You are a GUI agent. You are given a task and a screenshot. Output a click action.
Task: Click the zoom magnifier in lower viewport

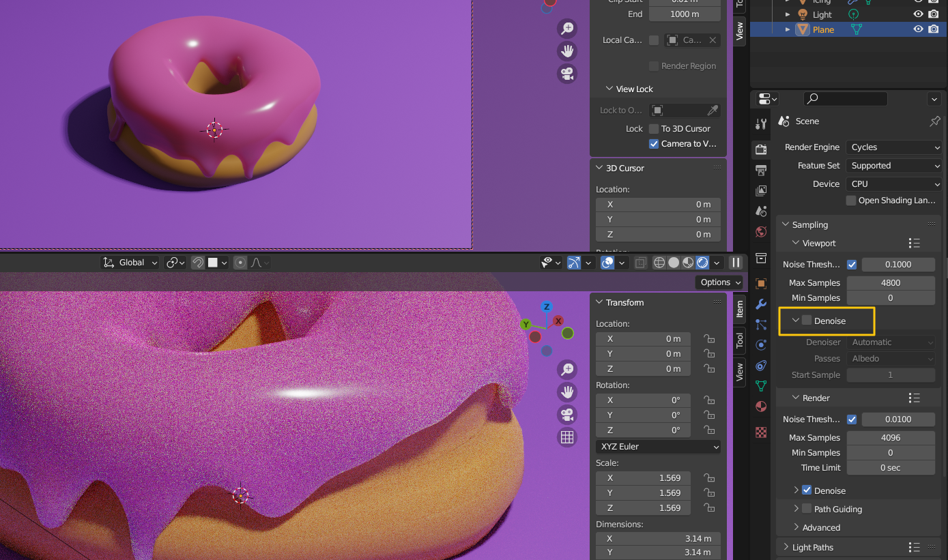pyautogui.click(x=567, y=369)
